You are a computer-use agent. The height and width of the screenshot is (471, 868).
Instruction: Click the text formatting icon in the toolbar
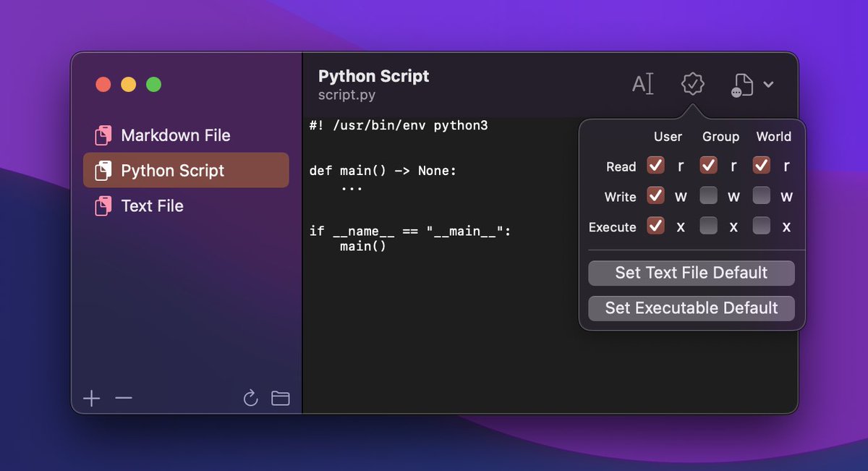(x=642, y=85)
